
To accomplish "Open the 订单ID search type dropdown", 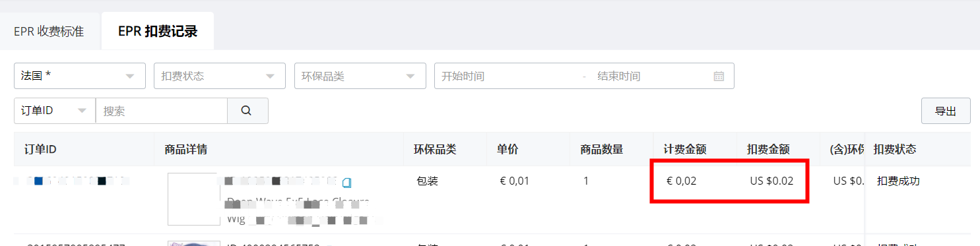I will coord(55,111).
